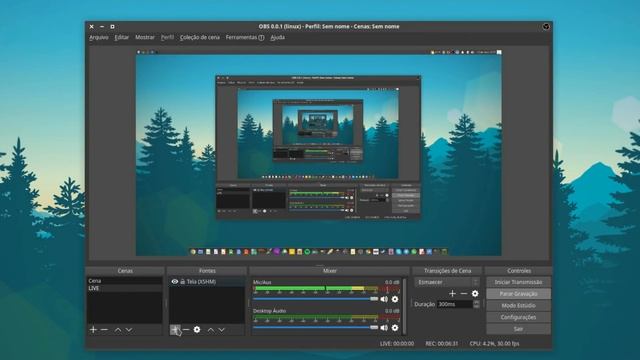Remove scene transition with minus
The height and width of the screenshot is (360, 640).
tap(464, 293)
